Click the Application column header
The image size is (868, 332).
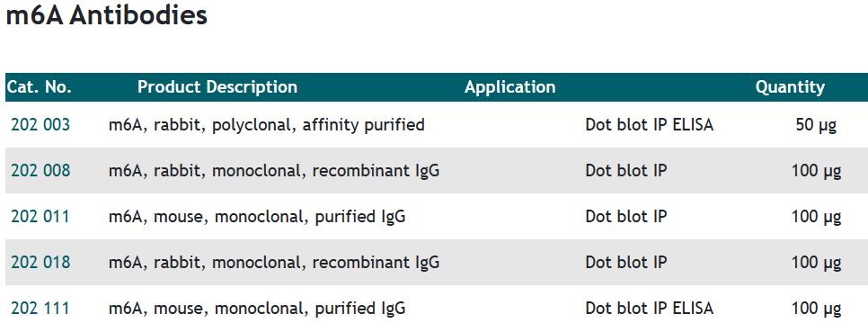[509, 87]
